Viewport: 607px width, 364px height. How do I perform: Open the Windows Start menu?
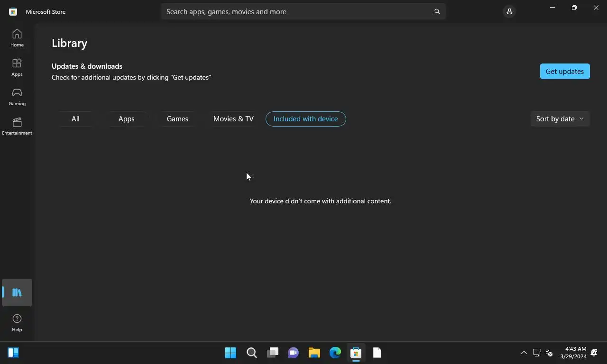pyautogui.click(x=231, y=353)
